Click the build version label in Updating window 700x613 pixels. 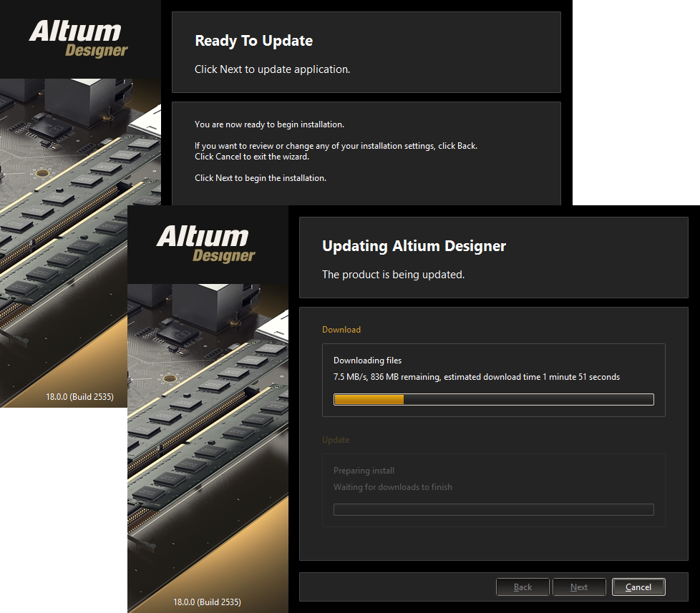pyautogui.click(x=207, y=602)
